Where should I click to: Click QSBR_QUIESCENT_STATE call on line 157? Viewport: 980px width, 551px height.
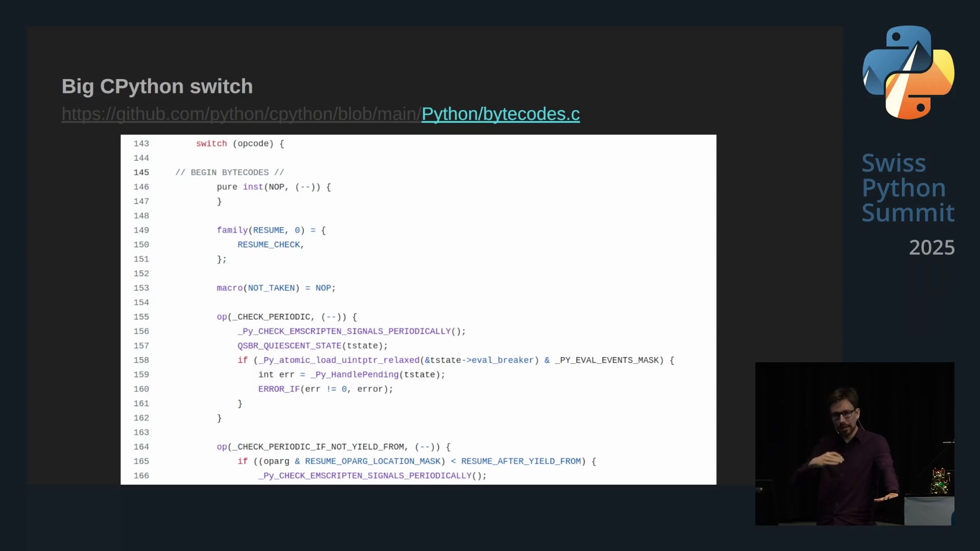289,346
